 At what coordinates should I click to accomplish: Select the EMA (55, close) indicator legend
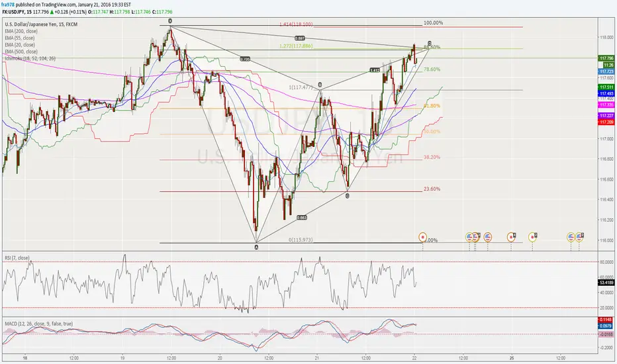[20, 38]
